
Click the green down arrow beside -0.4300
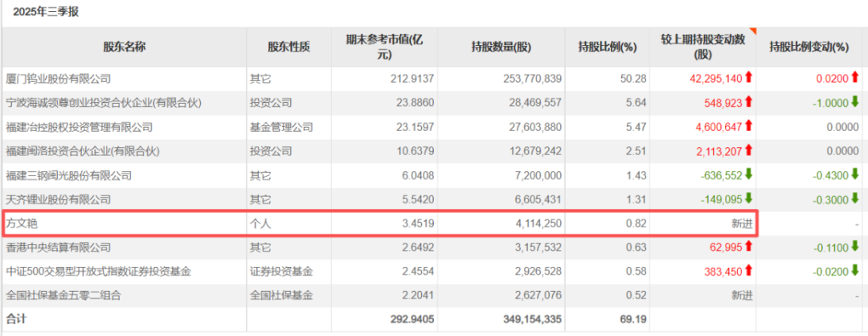[x=855, y=175]
